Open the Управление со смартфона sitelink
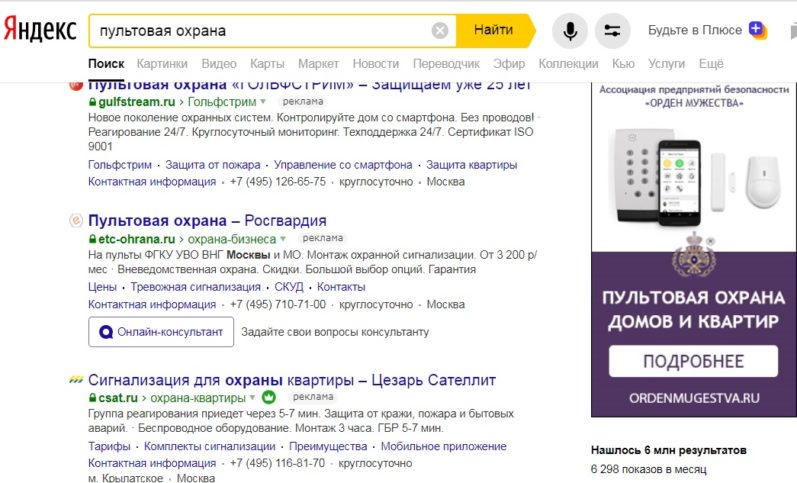Image resolution: width=797 pixels, height=483 pixels. tap(343, 165)
